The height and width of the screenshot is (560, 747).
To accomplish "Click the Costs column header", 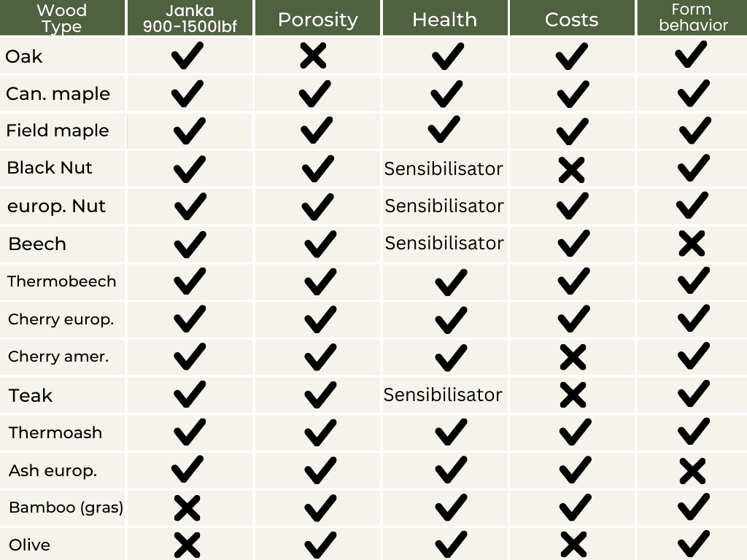I will [572, 18].
